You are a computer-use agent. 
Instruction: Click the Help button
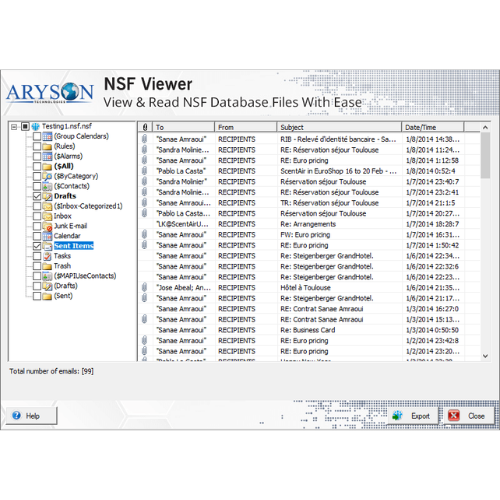[31, 416]
